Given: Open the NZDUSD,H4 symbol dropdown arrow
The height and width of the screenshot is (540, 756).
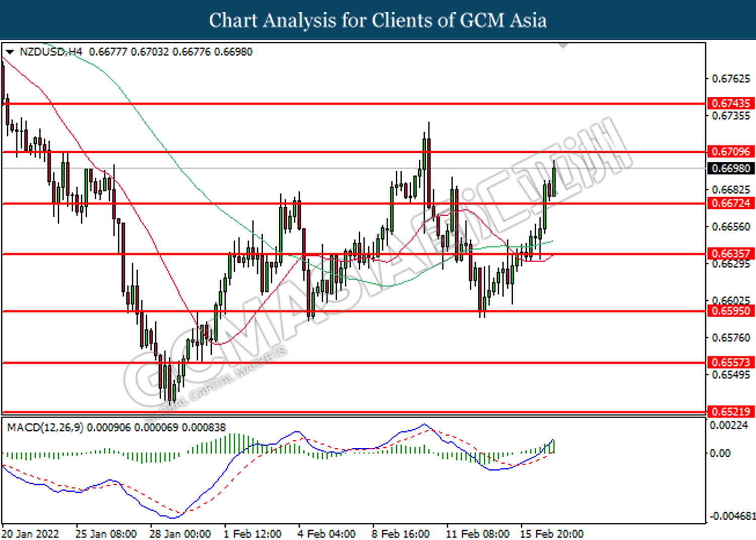Looking at the screenshot, I should (x=10, y=52).
